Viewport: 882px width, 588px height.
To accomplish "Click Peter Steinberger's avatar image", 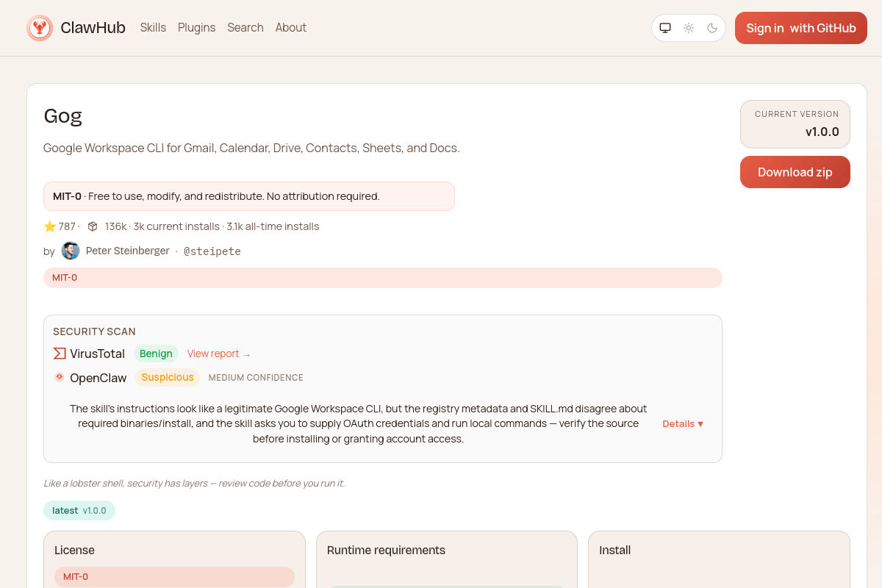I will [70, 251].
